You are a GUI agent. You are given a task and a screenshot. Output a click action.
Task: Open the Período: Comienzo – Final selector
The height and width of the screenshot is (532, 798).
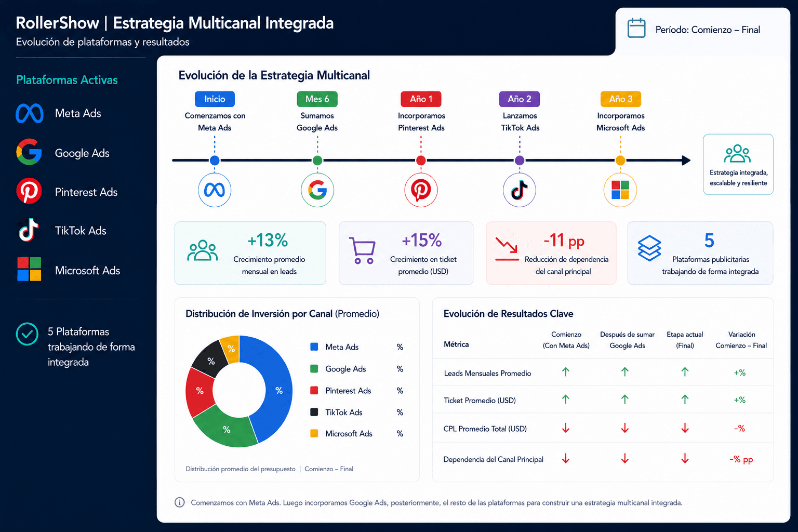point(702,30)
